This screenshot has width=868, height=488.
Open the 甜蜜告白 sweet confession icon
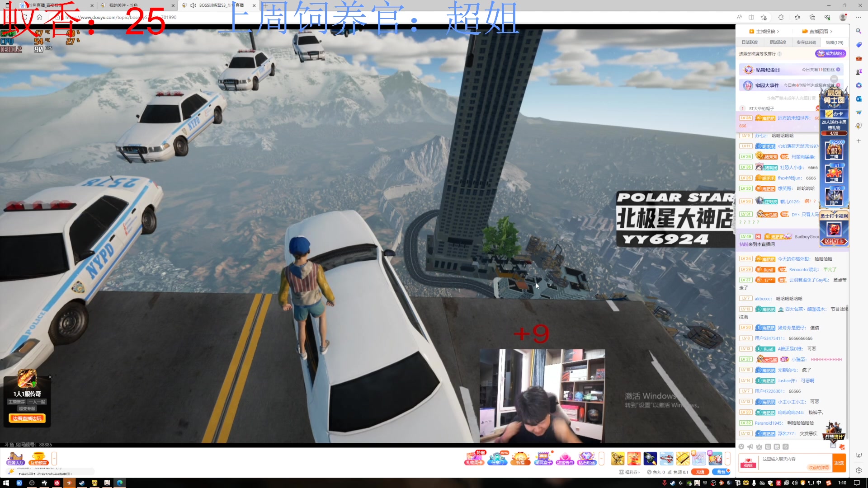click(x=565, y=458)
